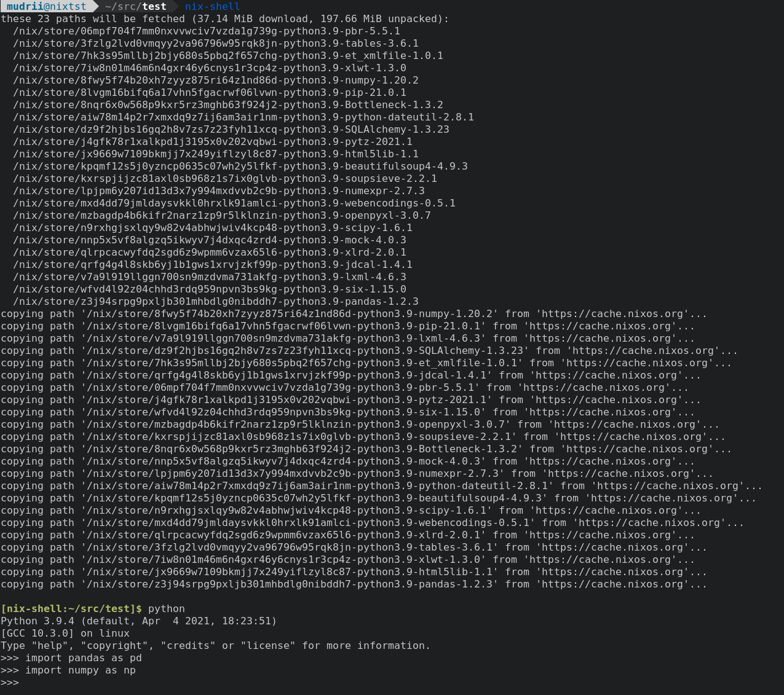Image resolution: width=784 pixels, height=695 pixels.
Task: Click the 'Type "help", "copyright"' information line
Action: pos(216,645)
